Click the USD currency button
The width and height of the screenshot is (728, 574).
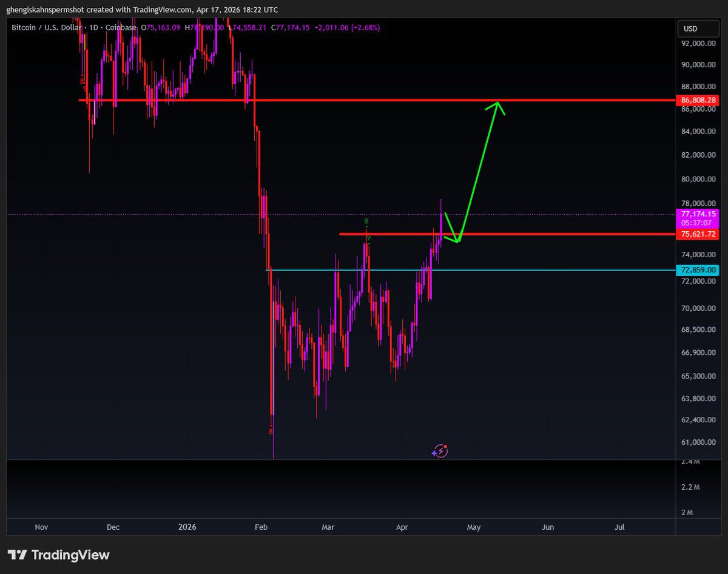(x=699, y=29)
